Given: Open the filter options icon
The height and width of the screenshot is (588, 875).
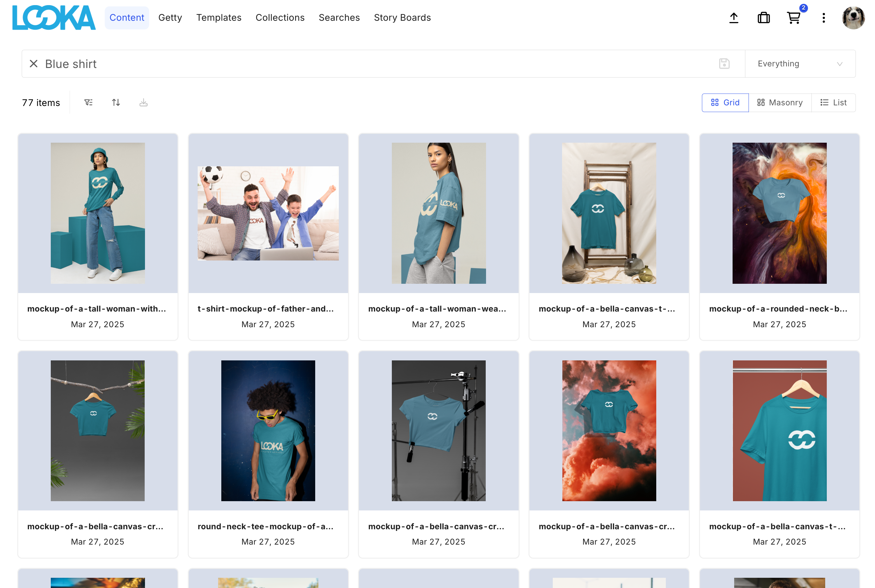Looking at the screenshot, I should pyautogui.click(x=88, y=102).
